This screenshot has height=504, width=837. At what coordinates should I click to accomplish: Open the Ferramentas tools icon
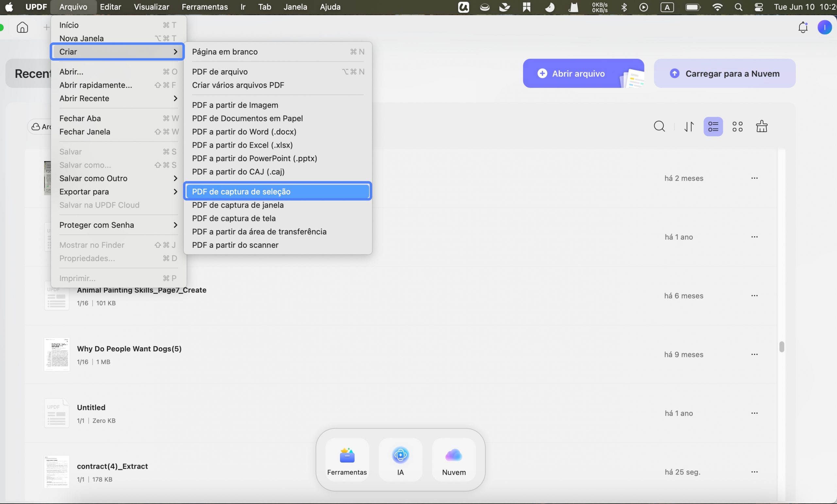point(347,460)
